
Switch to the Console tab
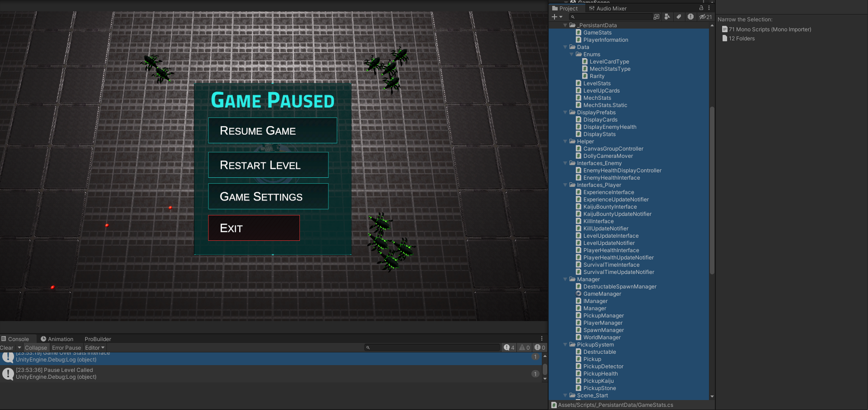pyautogui.click(x=15, y=339)
